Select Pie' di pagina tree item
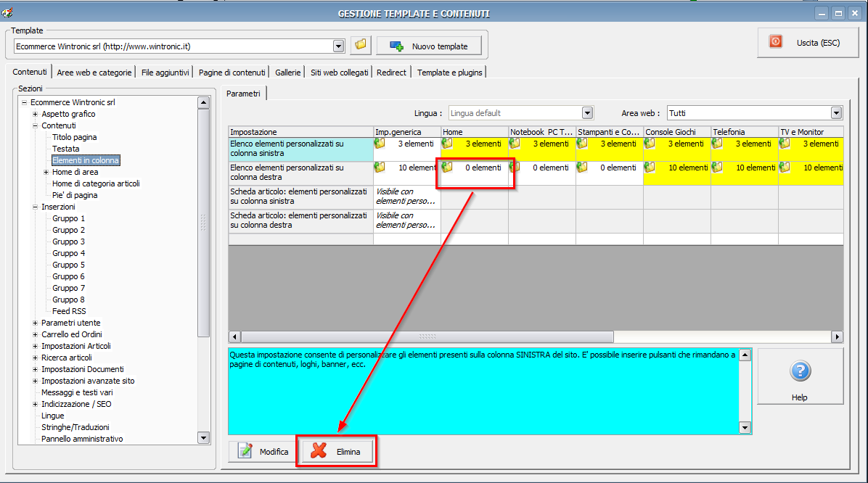868x483 pixels. coord(75,195)
